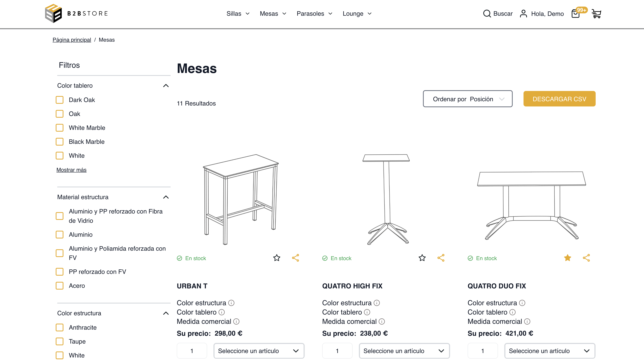Viewport: 644px width, 360px height.
Task: Click the DESCARGAR CSV button
Action: pos(559,99)
